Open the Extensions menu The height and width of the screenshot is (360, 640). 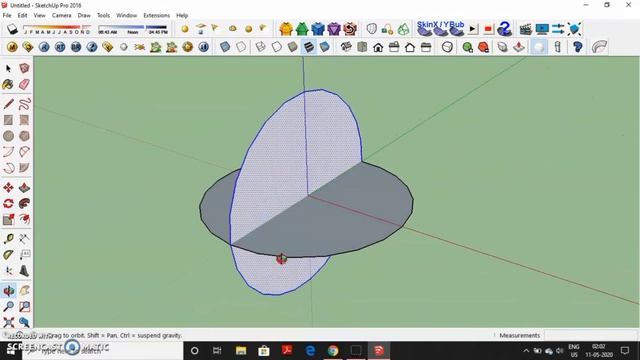[156, 15]
